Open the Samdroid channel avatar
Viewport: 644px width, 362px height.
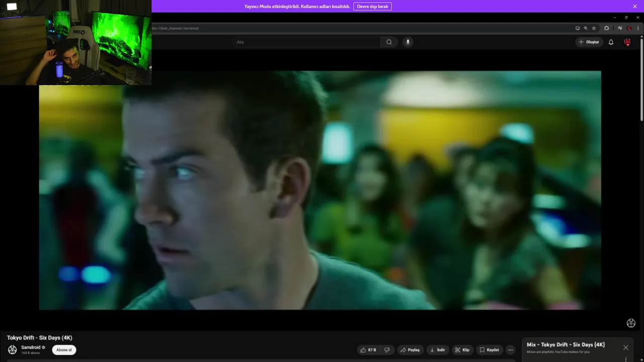tap(13, 350)
